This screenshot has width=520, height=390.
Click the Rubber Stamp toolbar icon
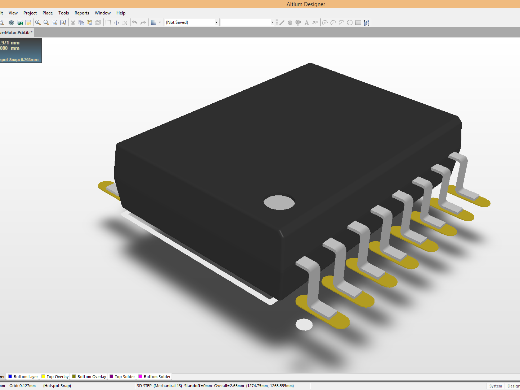(98, 22)
